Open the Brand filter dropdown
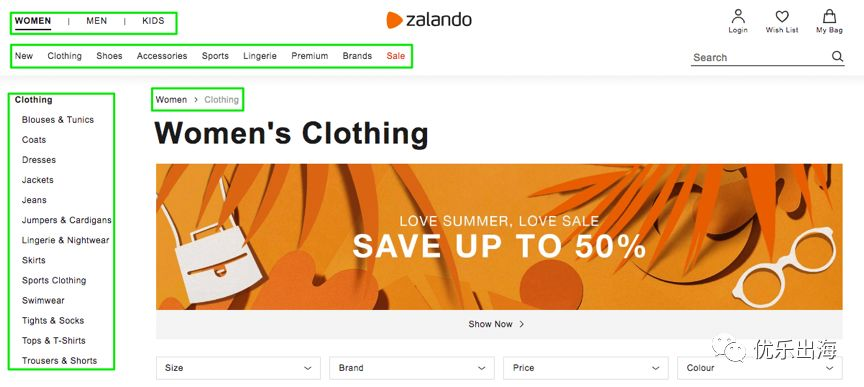 (412, 368)
